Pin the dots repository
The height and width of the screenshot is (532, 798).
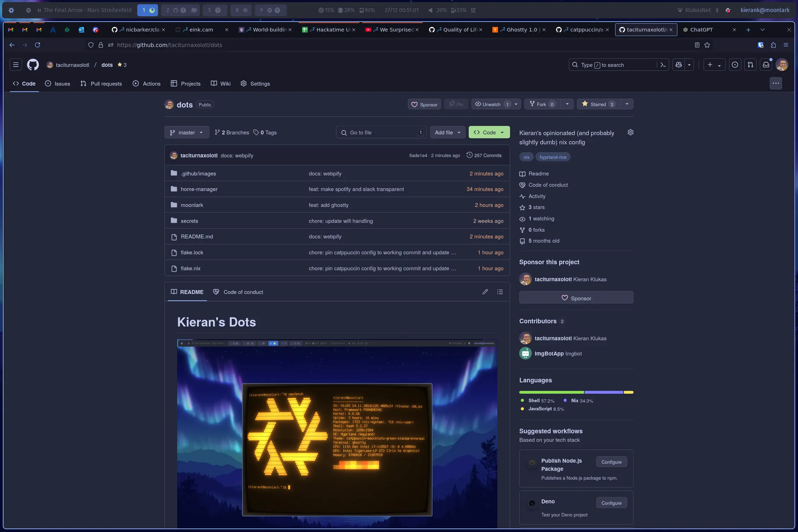(x=456, y=104)
